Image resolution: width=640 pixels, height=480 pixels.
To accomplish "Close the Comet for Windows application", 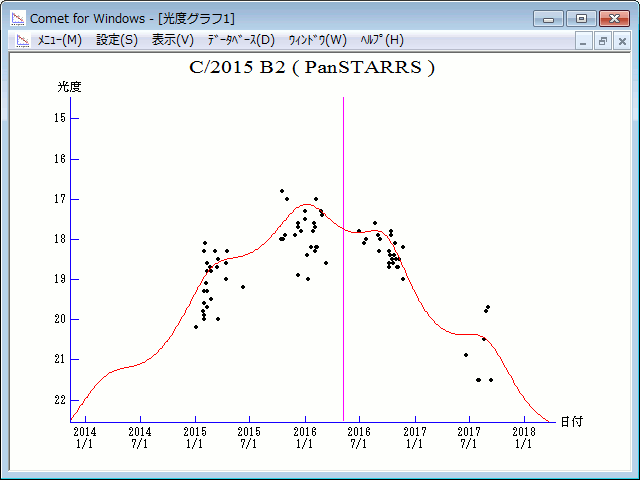I will click(614, 18).
